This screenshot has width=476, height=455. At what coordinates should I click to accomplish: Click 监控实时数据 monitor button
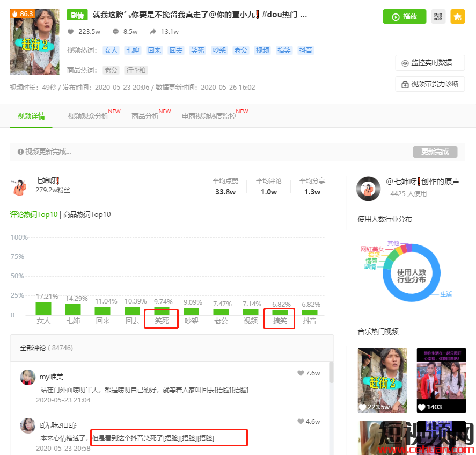pyautogui.click(x=430, y=63)
